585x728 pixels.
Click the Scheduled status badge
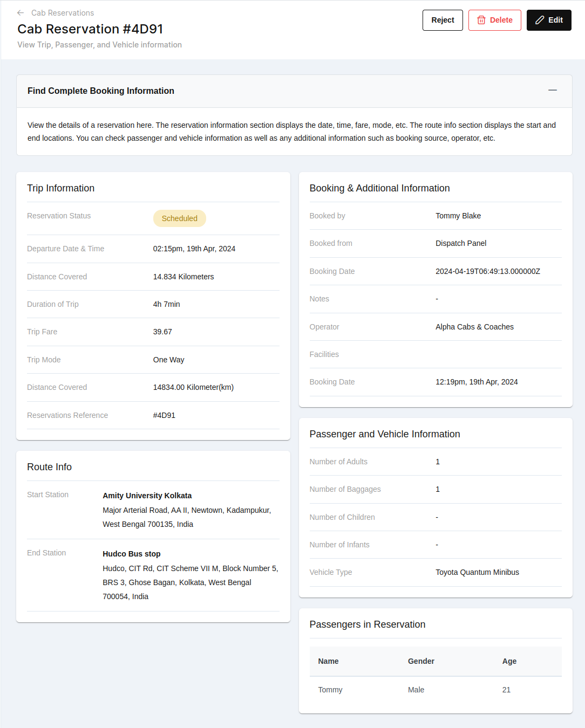pos(179,218)
